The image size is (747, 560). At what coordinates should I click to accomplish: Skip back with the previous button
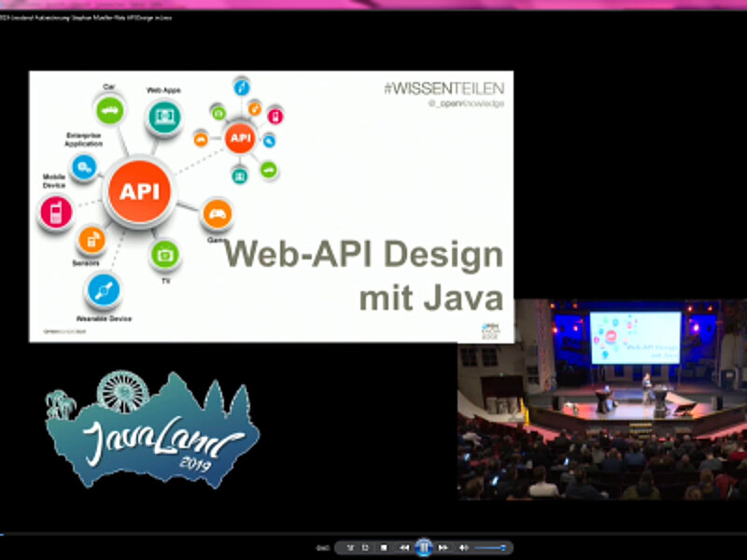[404, 547]
